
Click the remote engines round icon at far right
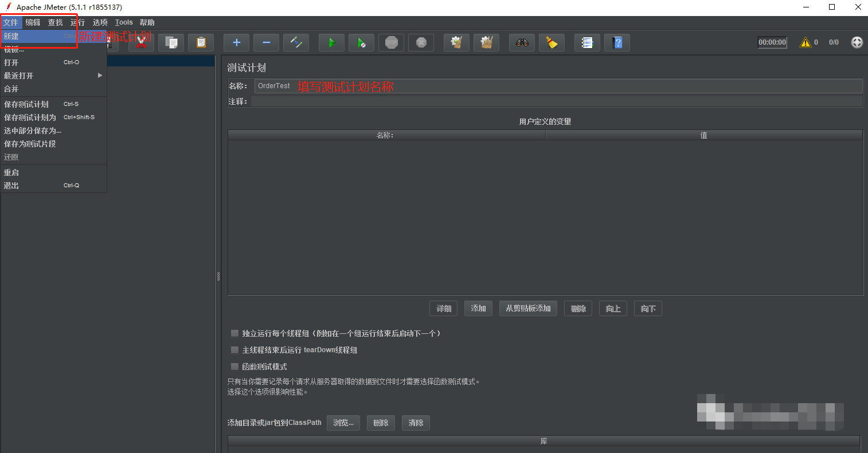click(x=857, y=42)
